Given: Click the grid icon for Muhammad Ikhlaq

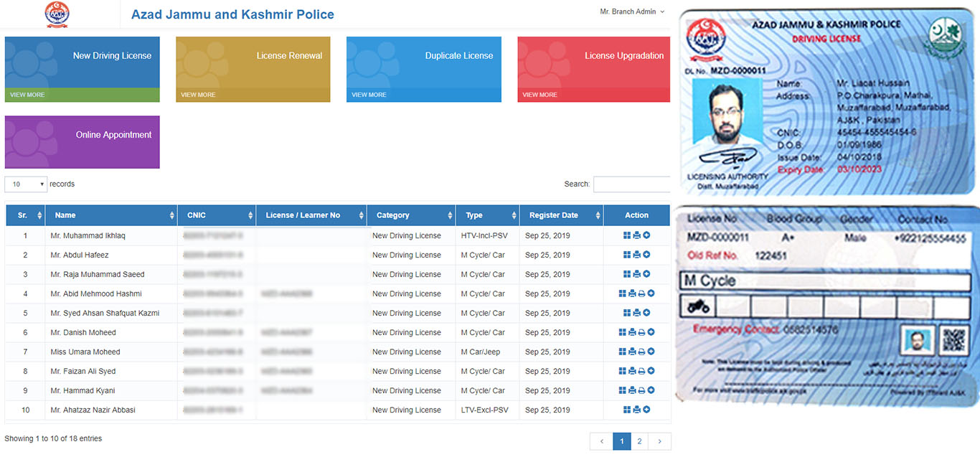Looking at the screenshot, I should pos(627,235).
